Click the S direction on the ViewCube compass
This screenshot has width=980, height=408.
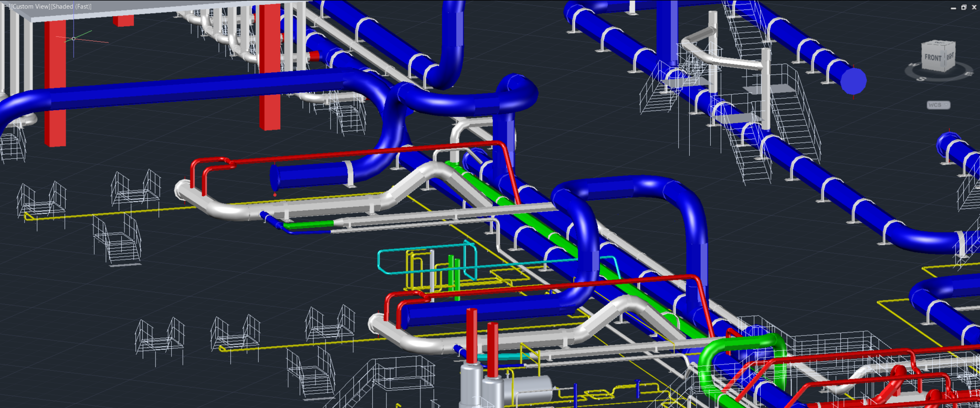click(x=921, y=79)
